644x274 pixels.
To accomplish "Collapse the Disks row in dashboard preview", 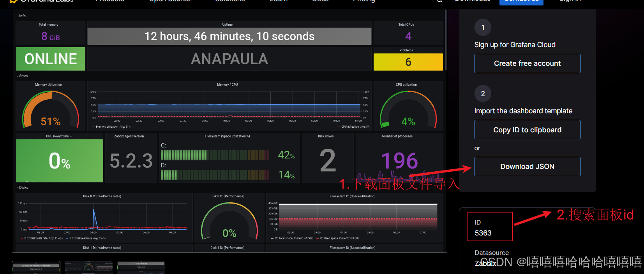I will (22, 188).
